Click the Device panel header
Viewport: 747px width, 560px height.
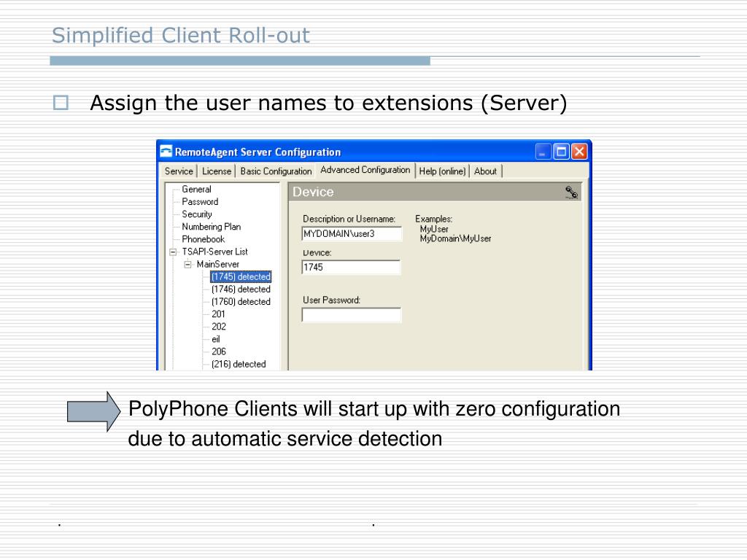click(x=435, y=192)
